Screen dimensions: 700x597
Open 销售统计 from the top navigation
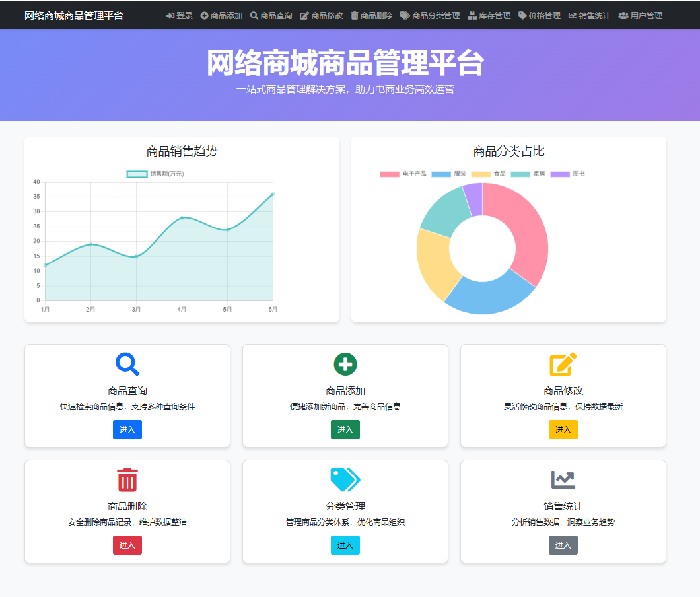click(x=590, y=15)
